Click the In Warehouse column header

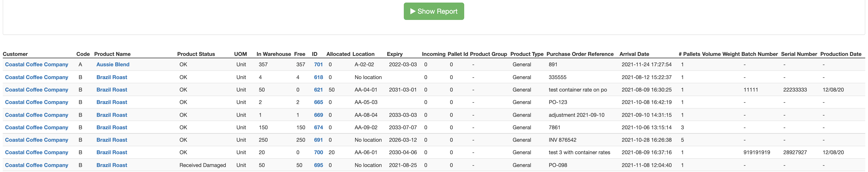(x=274, y=54)
